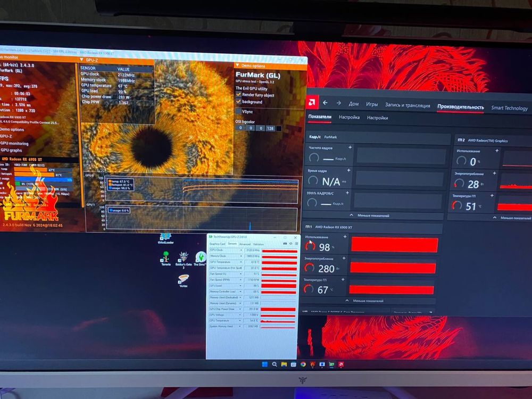Add Radeon Graphics Использование metric with plus
This screenshot has height=399, width=532.
[497, 151]
